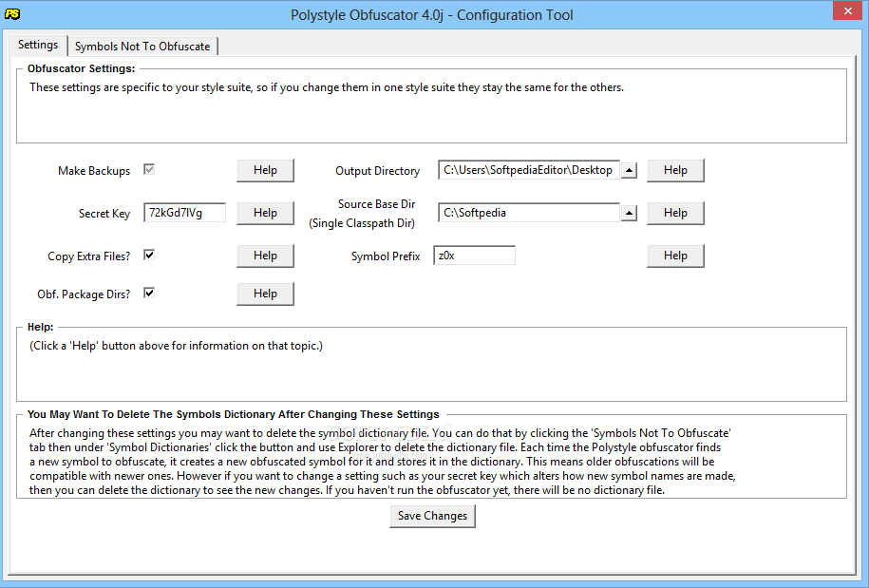
Task: Click the '(Single Classpath Dir)' label
Action: point(362,223)
